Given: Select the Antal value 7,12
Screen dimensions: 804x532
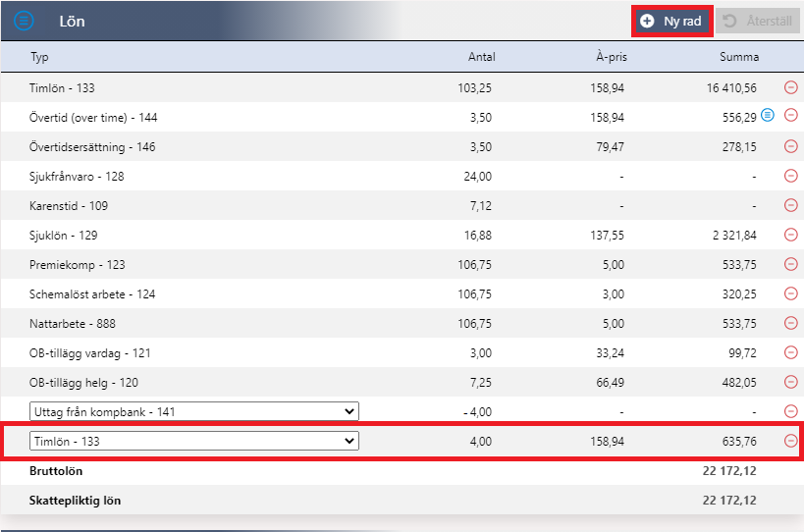Looking at the screenshot, I should click(481, 206).
